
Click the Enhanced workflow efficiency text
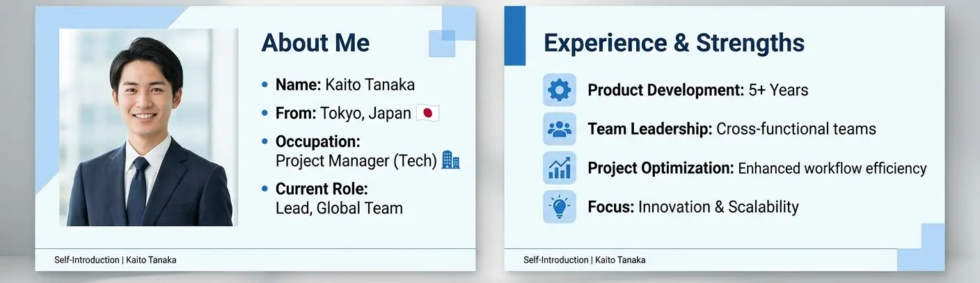point(832,168)
